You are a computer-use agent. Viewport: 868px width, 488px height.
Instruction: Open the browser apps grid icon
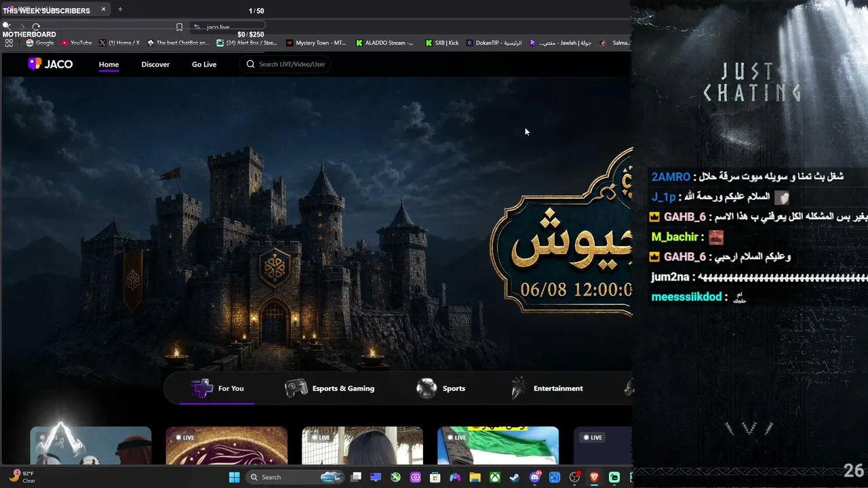tap(9, 43)
